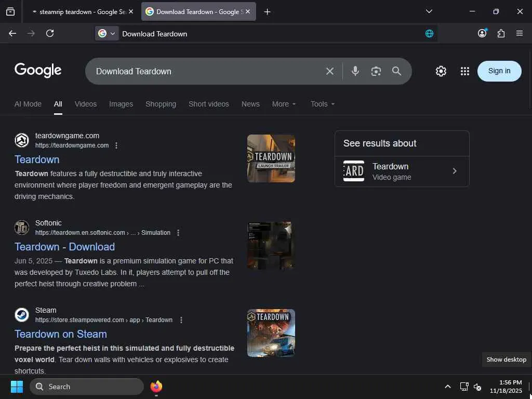Submit search with the magnifier icon
This screenshot has height=399, width=532.
tap(396, 71)
